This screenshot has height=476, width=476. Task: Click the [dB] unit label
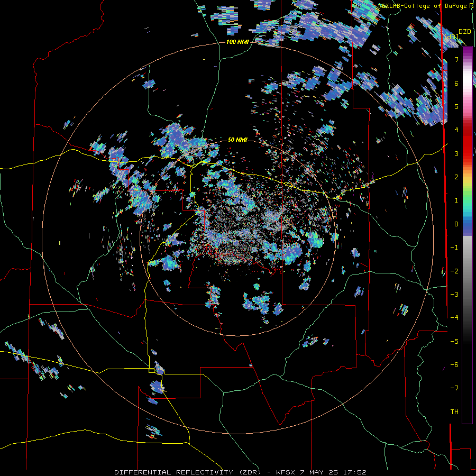pyautogui.click(x=451, y=38)
